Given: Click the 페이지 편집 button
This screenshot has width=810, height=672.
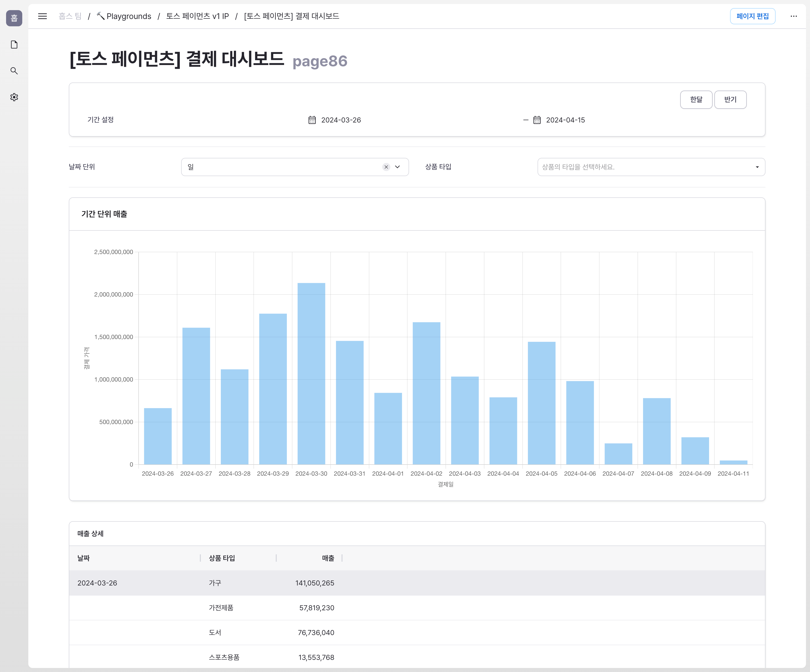Looking at the screenshot, I should click(x=752, y=16).
